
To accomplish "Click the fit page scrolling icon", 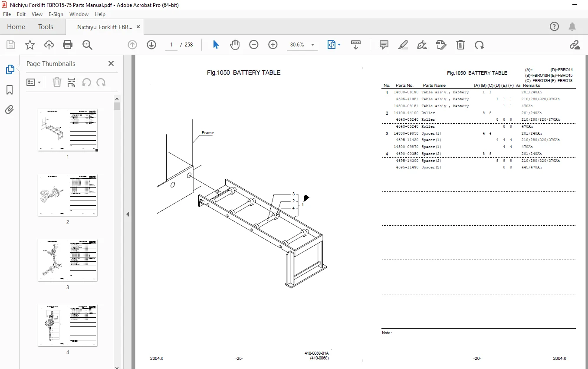I will [332, 45].
